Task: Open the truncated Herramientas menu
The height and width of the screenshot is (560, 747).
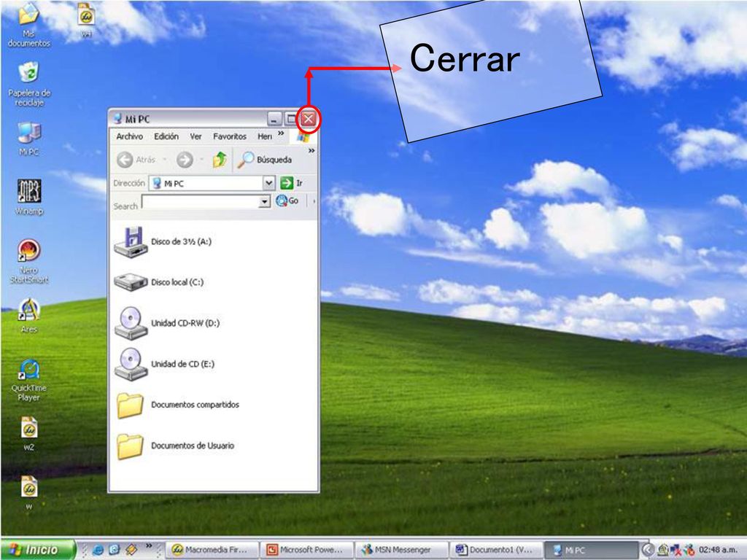Action: coord(265,136)
